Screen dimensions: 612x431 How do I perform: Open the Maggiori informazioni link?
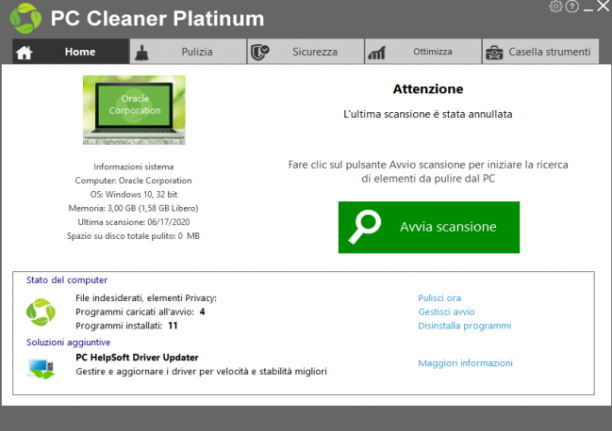coord(465,363)
